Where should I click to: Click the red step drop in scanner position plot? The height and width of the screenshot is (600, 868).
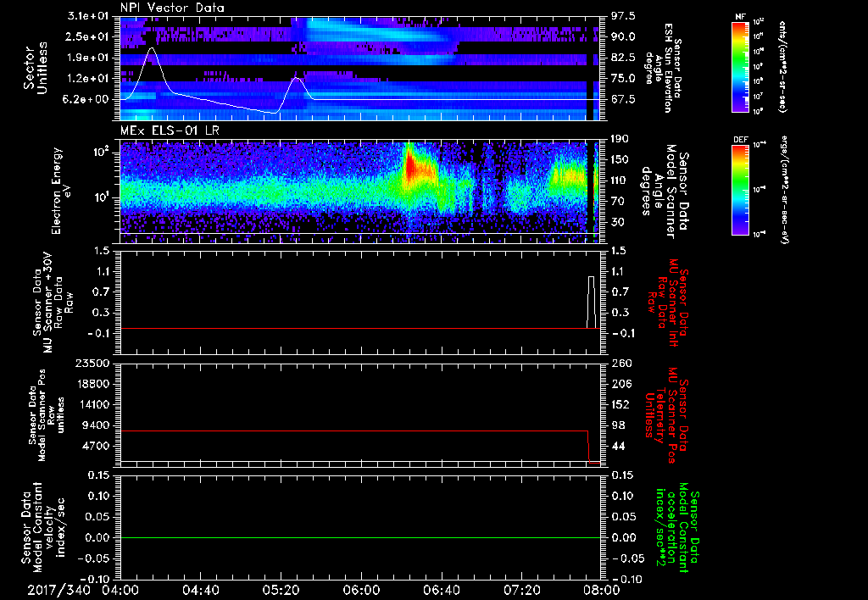(x=588, y=446)
